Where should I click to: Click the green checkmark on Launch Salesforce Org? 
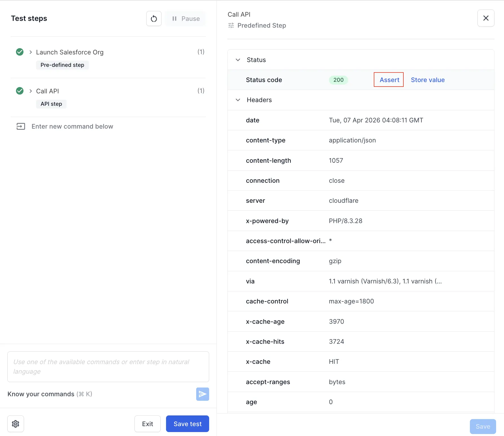19,52
